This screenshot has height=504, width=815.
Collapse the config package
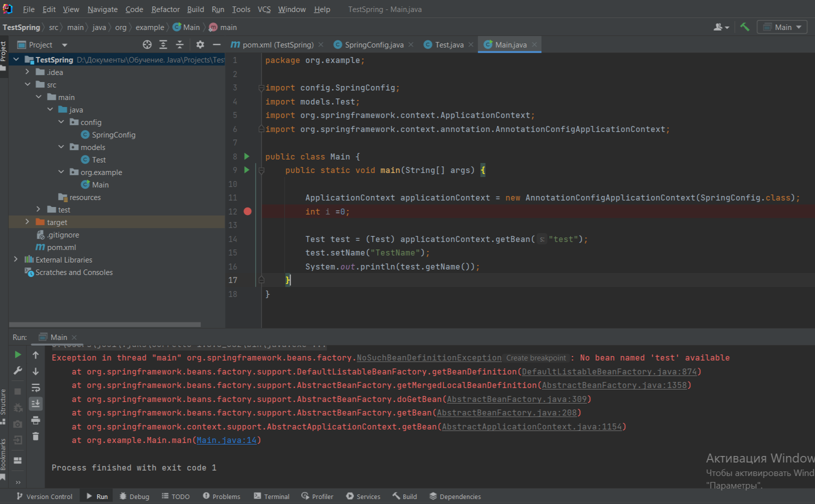coord(61,122)
